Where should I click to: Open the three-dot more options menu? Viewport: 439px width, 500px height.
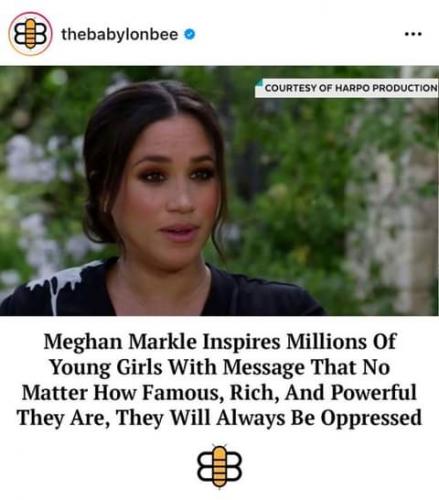tap(413, 34)
